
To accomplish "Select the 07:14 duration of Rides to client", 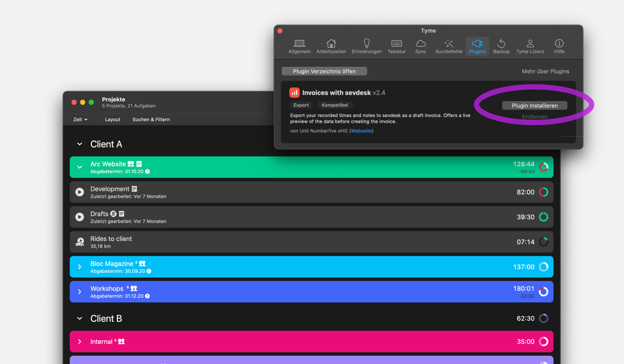I will [526, 242].
